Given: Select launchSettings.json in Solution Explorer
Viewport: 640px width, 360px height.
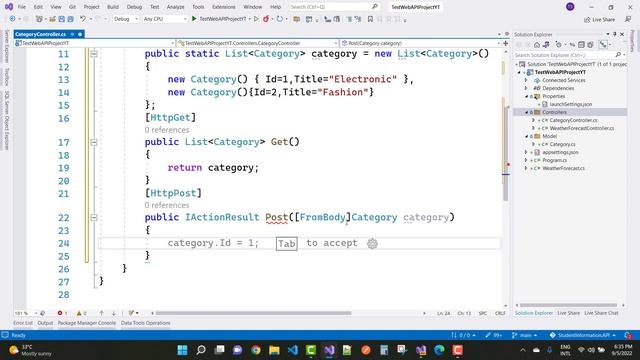Looking at the screenshot, I should click(571, 104).
